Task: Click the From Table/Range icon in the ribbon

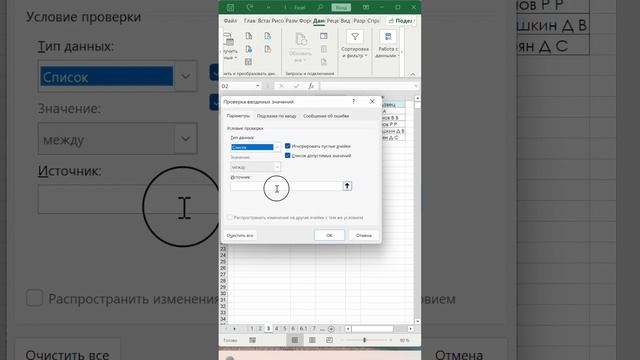Action: coord(249,62)
